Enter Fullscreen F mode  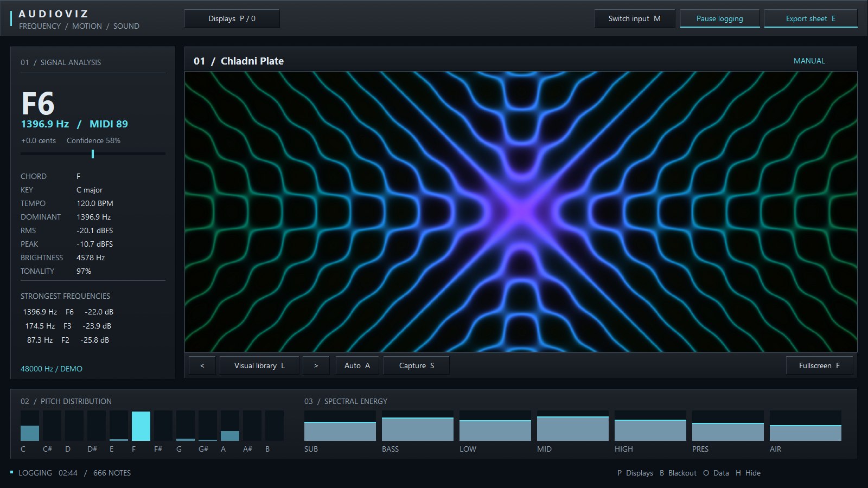click(x=819, y=365)
